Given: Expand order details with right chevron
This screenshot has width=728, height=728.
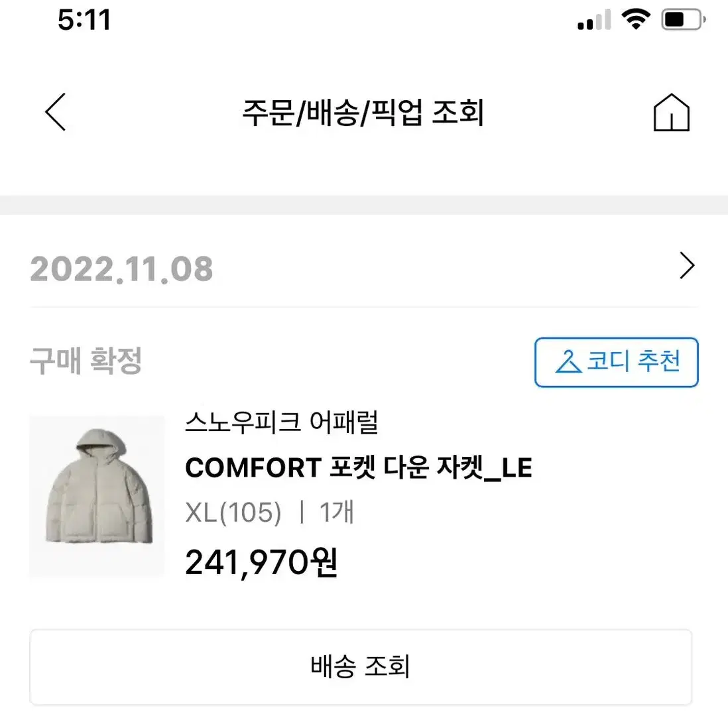Looking at the screenshot, I should coord(687,266).
